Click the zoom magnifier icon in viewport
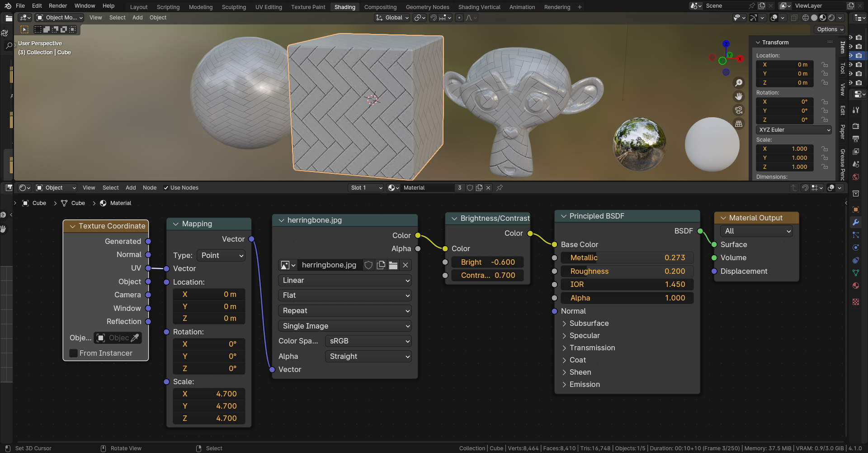868x453 pixels. tap(739, 83)
